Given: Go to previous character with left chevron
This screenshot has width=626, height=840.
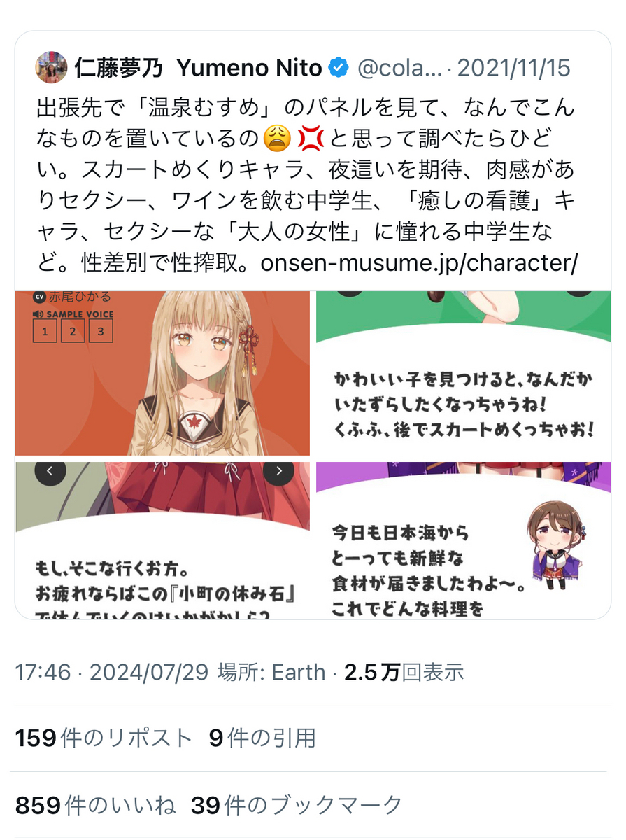Looking at the screenshot, I should coord(50,472).
